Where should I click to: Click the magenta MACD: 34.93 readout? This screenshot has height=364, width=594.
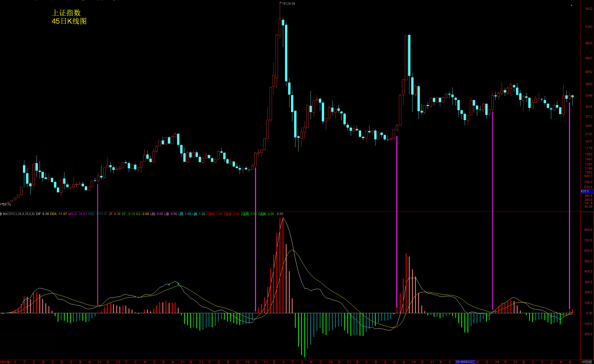click(77, 214)
